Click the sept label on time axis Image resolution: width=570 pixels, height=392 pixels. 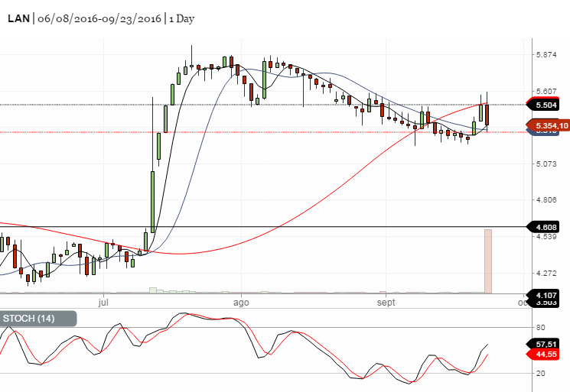[x=386, y=303]
